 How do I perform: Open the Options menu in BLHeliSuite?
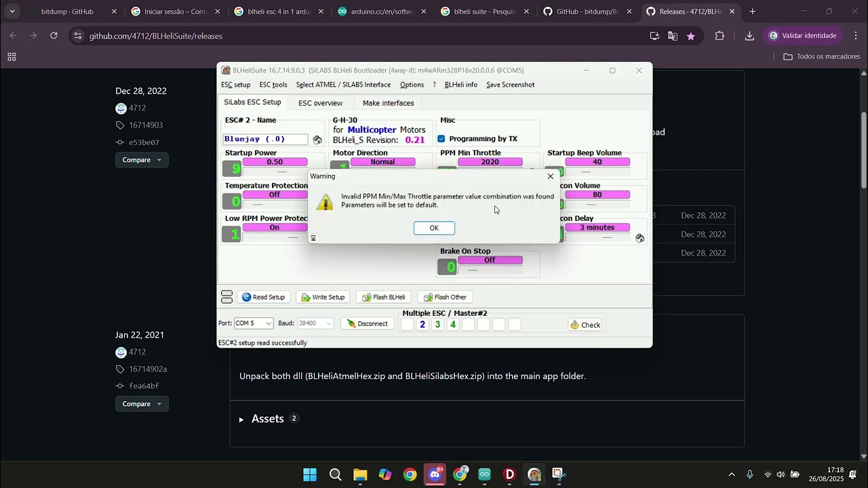point(412,85)
